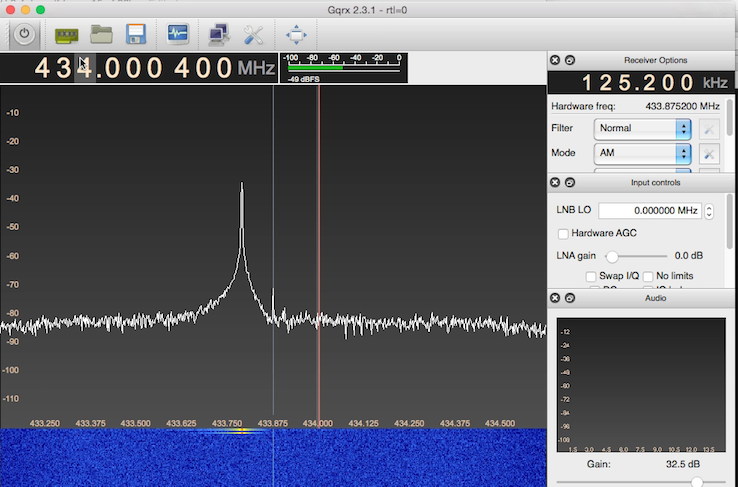Image resolution: width=738 pixels, height=487 pixels.
Task: Open the remote control computers icon
Action: point(219,34)
